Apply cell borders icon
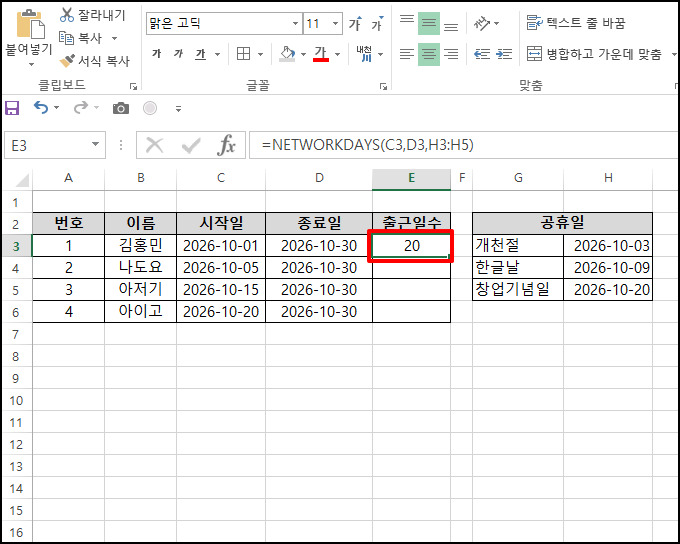This screenshot has width=680, height=544. pyautogui.click(x=243, y=54)
